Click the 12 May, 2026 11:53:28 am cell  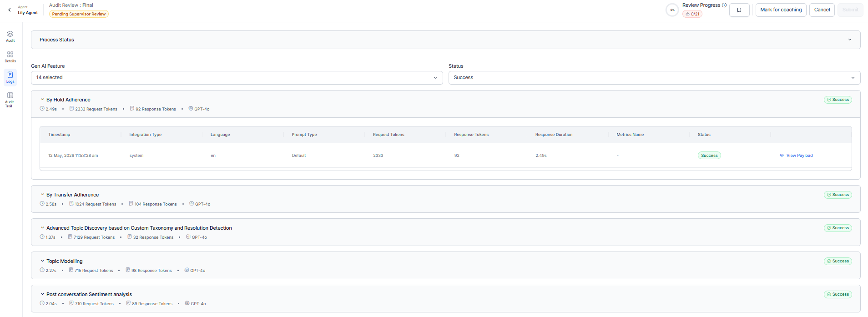[x=73, y=156]
